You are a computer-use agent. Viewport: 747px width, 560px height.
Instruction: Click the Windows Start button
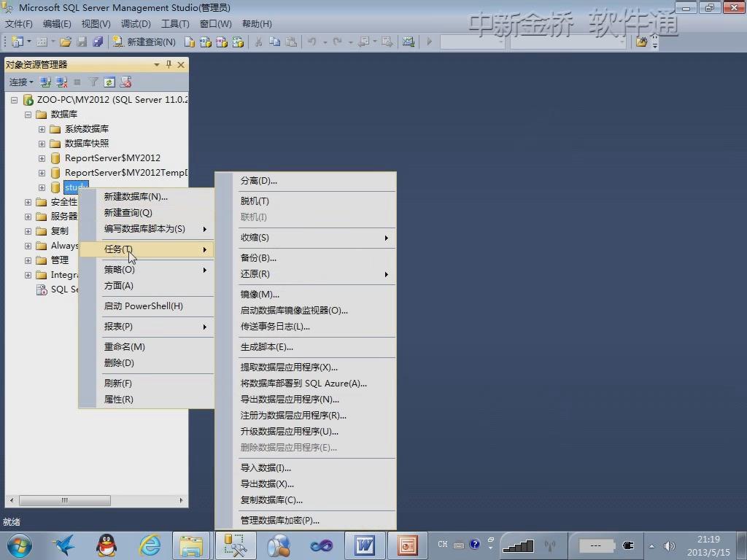click(x=19, y=545)
